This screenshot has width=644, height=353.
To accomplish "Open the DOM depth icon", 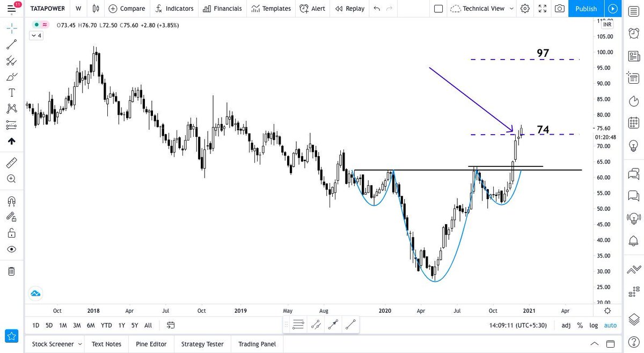I will (633, 291).
